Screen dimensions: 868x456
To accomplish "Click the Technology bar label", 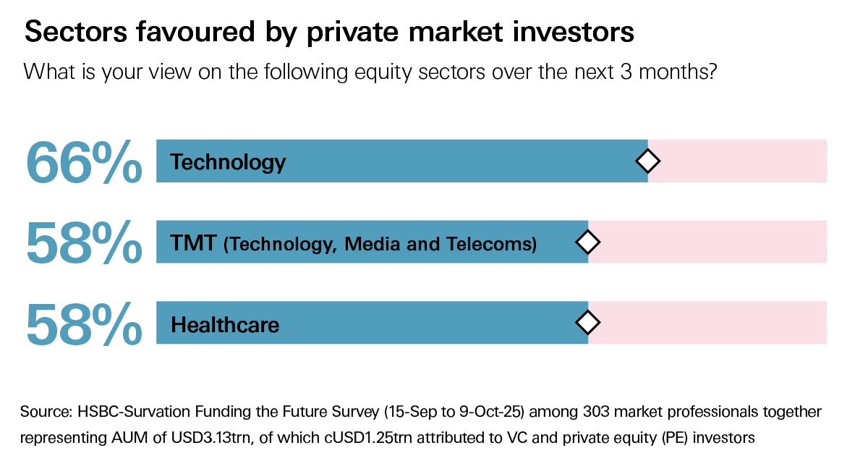I will pos(228,162).
